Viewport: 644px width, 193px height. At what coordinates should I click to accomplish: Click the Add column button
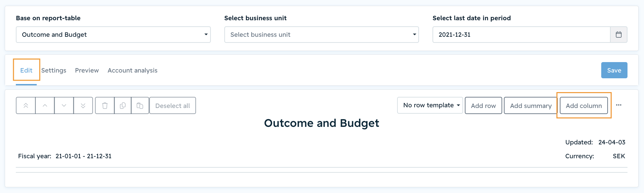pos(584,106)
